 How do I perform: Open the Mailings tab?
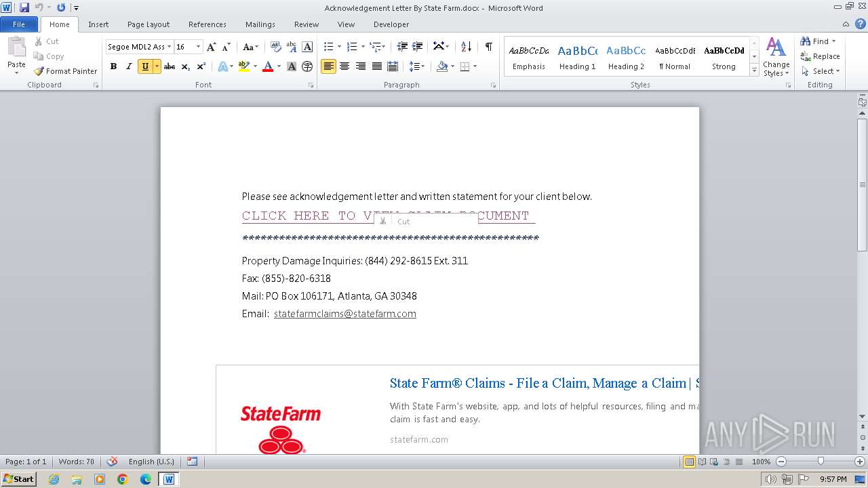point(260,24)
